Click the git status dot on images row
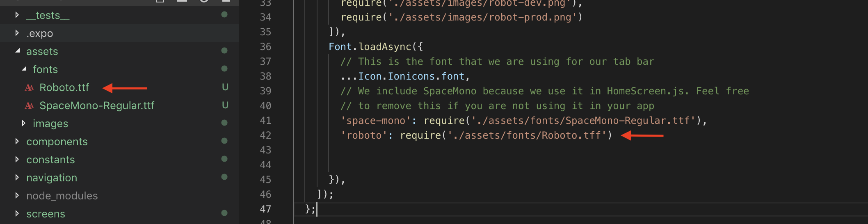This screenshot has width=868, height=224. pyautogui.click(x=224, y=123)
